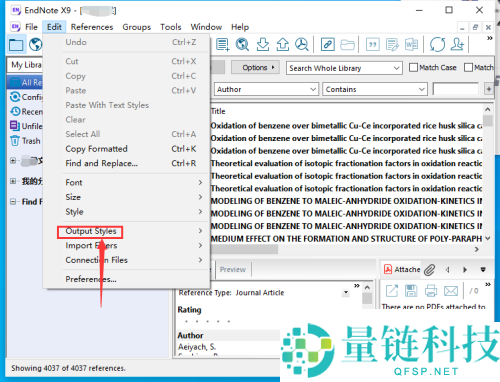Image resolution: width=500 pixels, height=382 pixels.
Task: Click the Format Bibliography icon
Action: pos(392,44)
